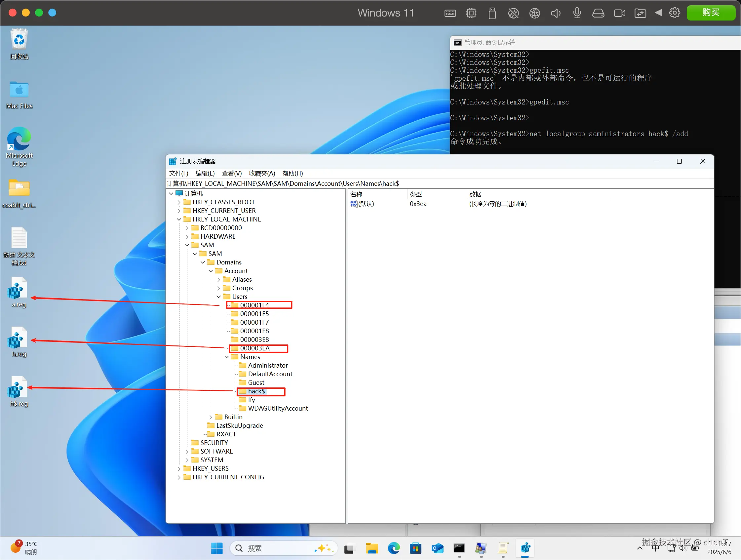
Task: Collapse the Users registry key
Action: pyautogui.click(x=219, y=297)
